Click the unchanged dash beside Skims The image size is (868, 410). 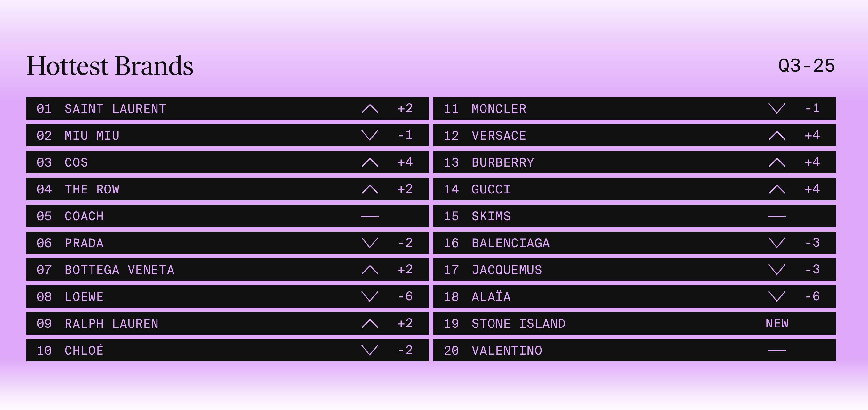(777, 216)
